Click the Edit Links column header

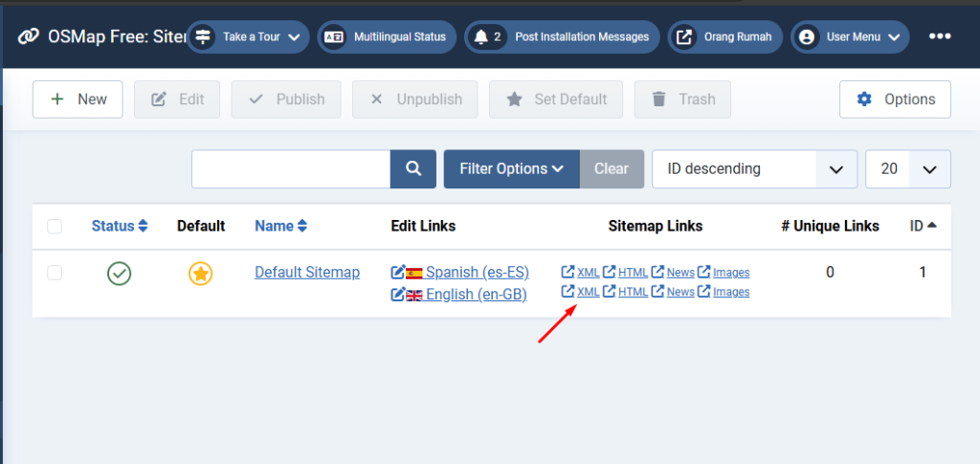423,226
